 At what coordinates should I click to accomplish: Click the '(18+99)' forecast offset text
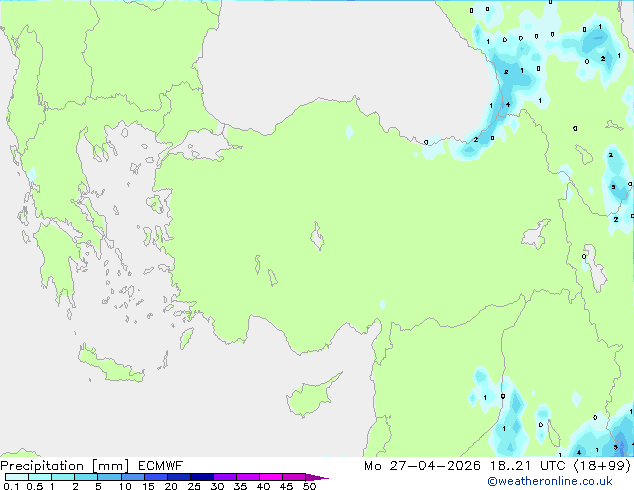click(x=602, y=466)
